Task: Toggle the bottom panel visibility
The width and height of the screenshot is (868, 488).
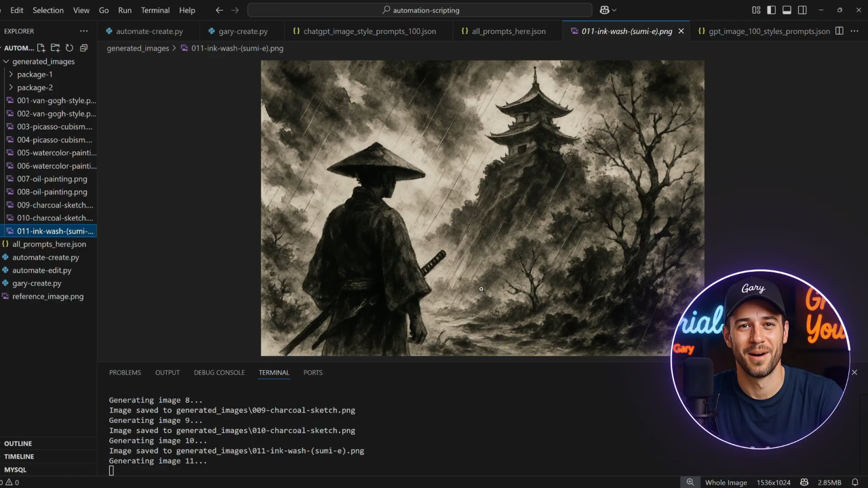Action: coord(787,10)
